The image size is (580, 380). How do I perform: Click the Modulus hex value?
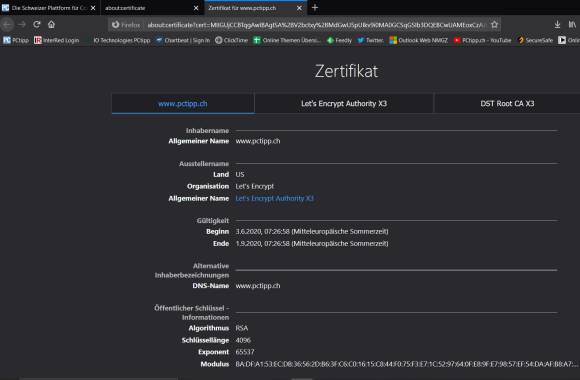(x=407, y=364)
